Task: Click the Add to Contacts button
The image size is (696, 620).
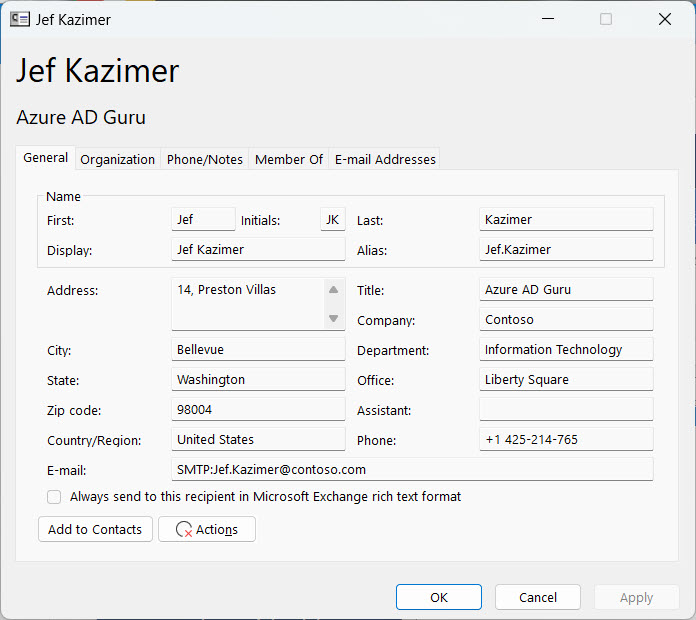Action: 95,529
